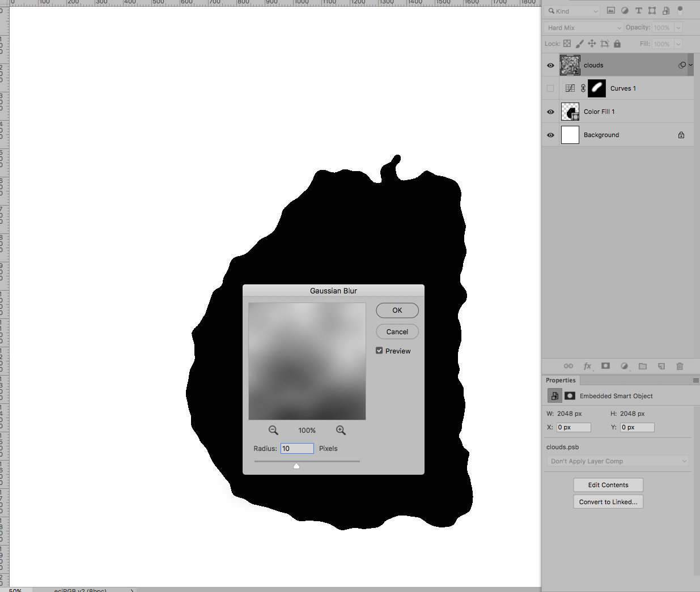The image size is (700, 592).
Task: Disable the Preview checkbox in Gaussian Blur
Action: [379, 350]
